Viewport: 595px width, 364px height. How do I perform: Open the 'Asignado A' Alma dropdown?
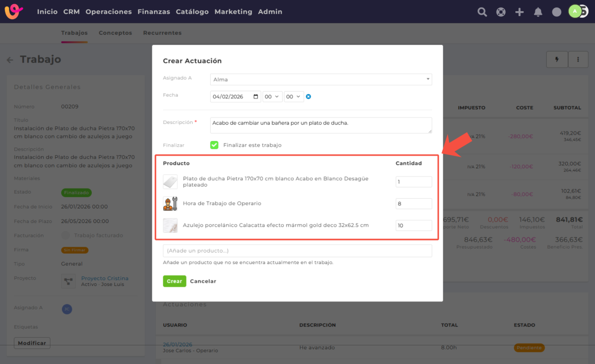click(x=321, y=80)
